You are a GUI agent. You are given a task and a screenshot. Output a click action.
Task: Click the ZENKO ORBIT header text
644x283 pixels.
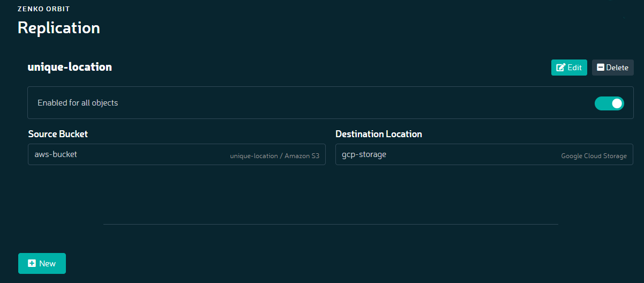(x=43, y=9)
